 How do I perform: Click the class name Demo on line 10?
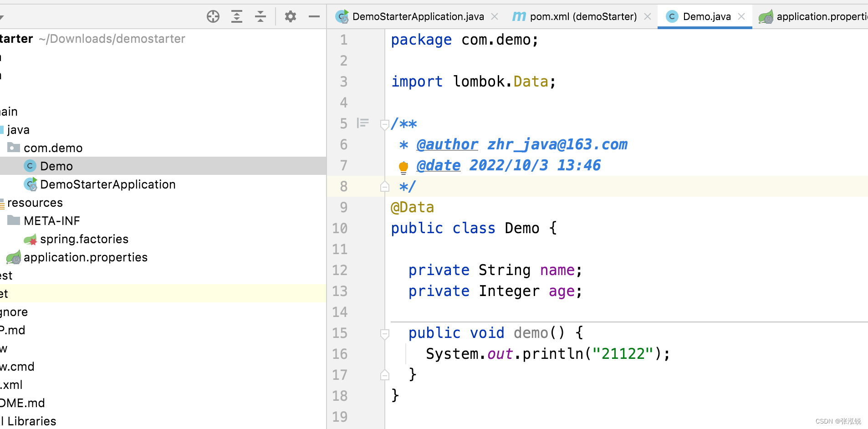pyautogui.click(x=522, y=228)
